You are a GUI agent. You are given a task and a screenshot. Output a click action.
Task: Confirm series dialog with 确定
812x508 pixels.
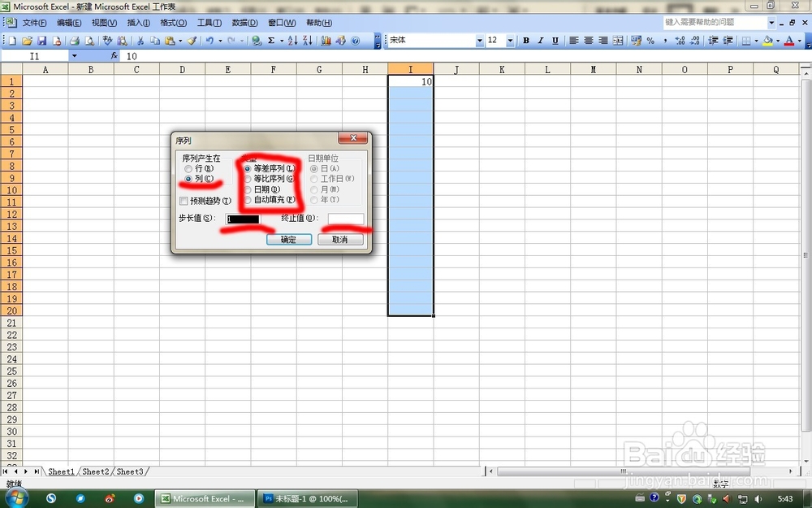pos(289,240)
